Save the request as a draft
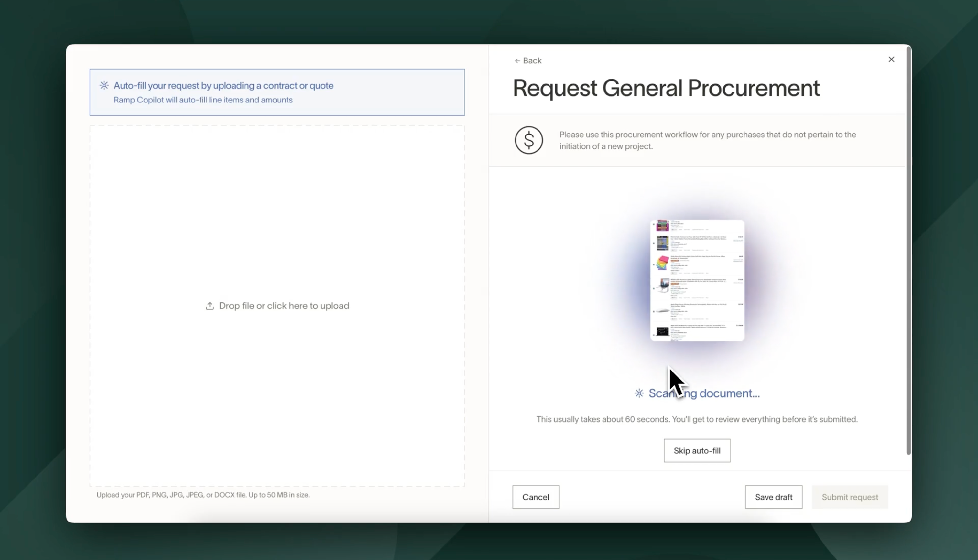The width and height of the screenshot is (978, 560). (x=773, y=497)
